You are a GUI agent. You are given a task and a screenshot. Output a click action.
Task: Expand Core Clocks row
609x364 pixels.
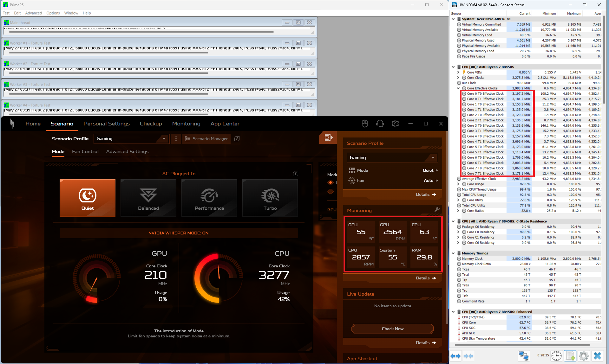(458, 78)
